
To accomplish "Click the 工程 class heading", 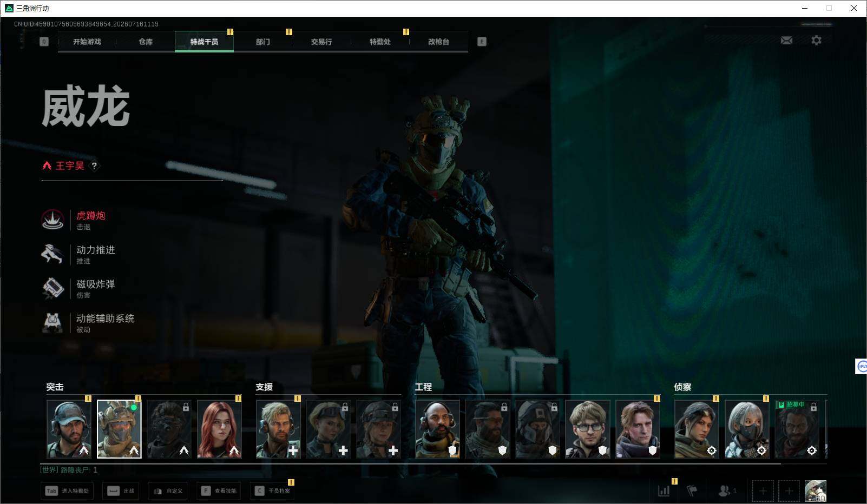I will tap(423, 387).
